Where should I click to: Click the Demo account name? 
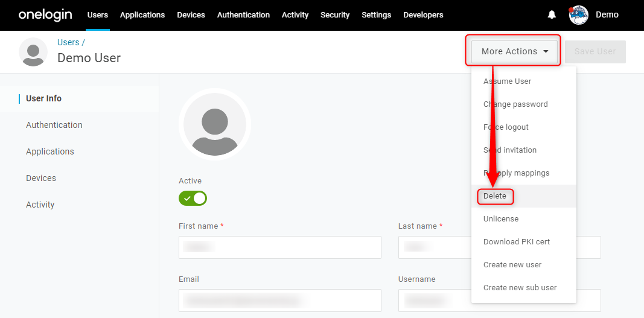[x=607, y=15]
